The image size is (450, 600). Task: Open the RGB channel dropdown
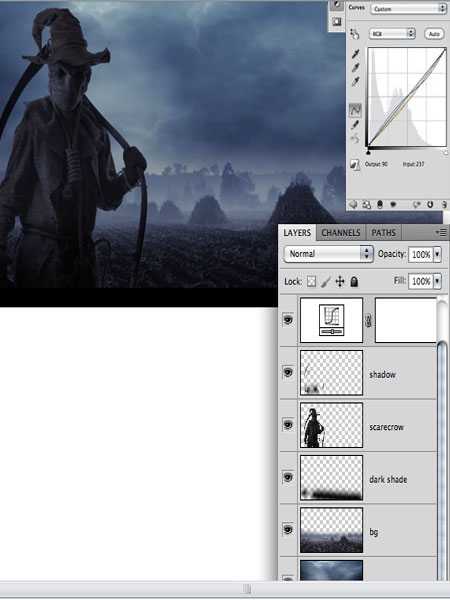(392, 34)
